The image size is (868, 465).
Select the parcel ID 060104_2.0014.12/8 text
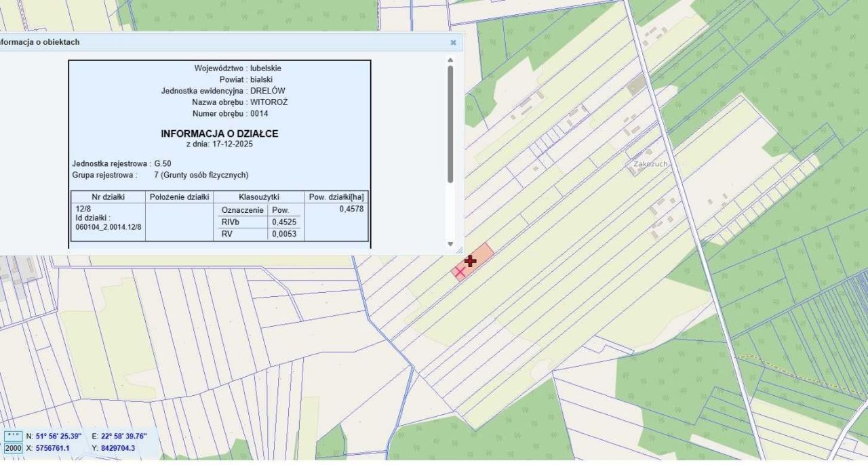108,227
